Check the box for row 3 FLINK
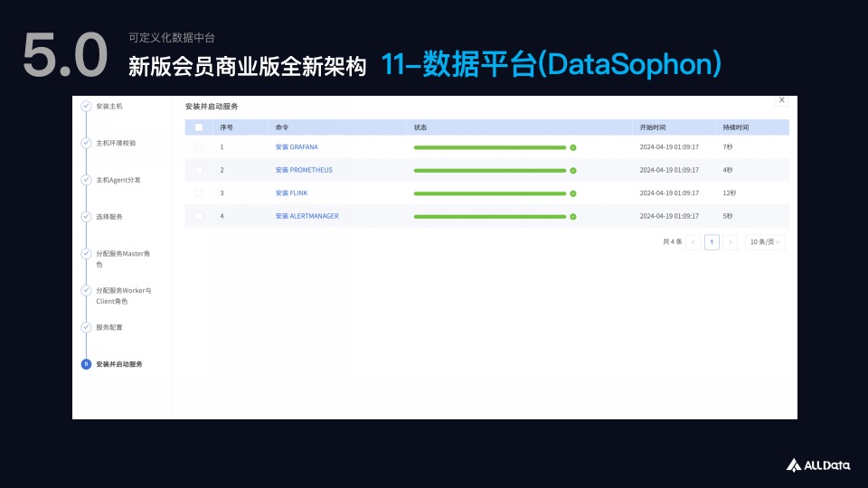868x488 pixels. pos(199,193)
